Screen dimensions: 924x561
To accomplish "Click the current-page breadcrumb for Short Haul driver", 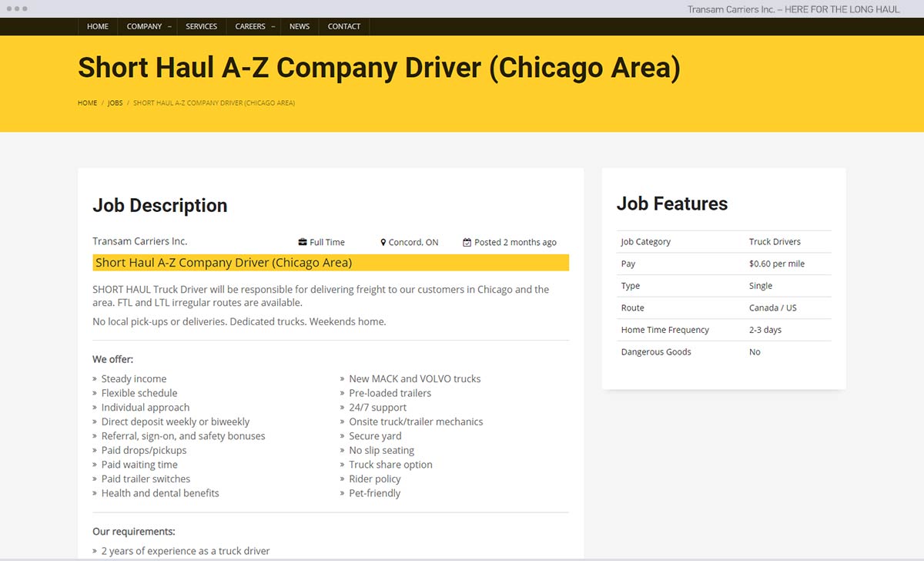I will point(214,102).
